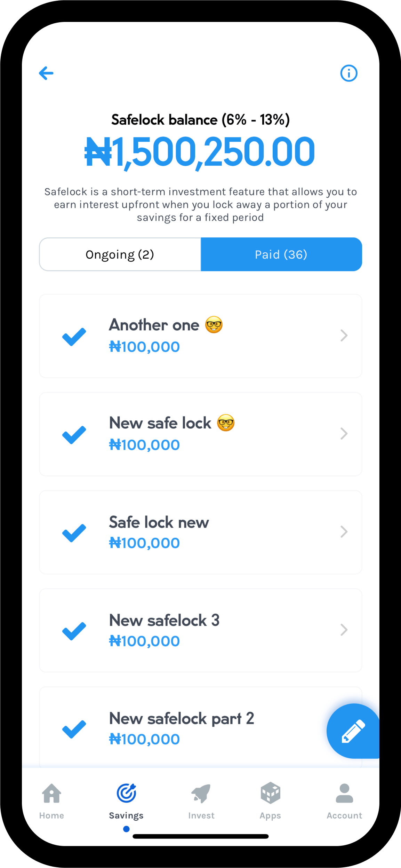The height and width of the screenshot is (868, 401).
Task: Open the Apps cube icon
Action: tap(270, 793)
